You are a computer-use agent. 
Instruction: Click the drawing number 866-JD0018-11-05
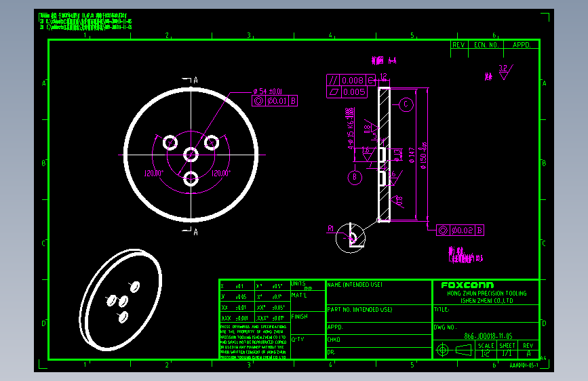pos(488,336)
